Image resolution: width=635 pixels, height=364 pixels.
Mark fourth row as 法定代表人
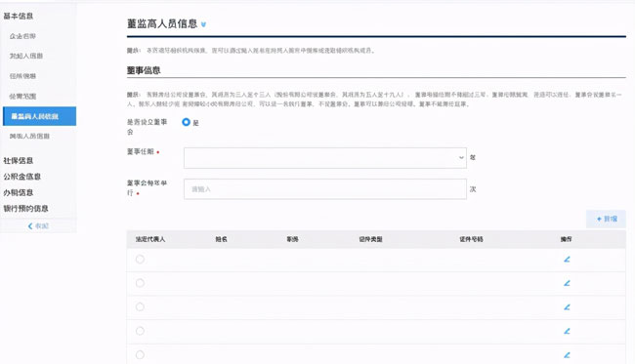pos(140,331)
